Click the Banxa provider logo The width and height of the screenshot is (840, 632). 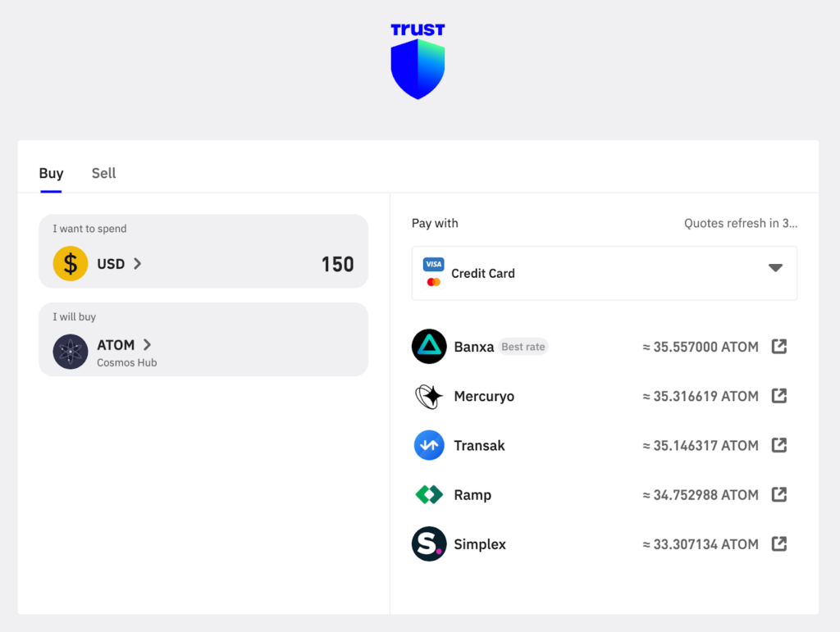pos(429,347)
